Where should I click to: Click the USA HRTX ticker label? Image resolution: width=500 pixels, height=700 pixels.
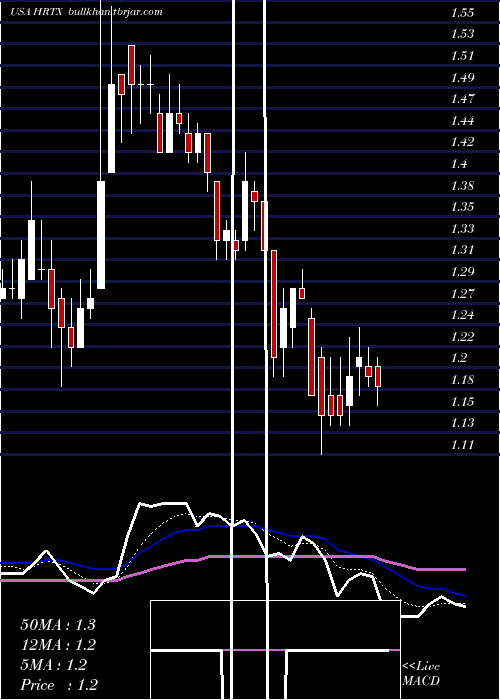38,12
